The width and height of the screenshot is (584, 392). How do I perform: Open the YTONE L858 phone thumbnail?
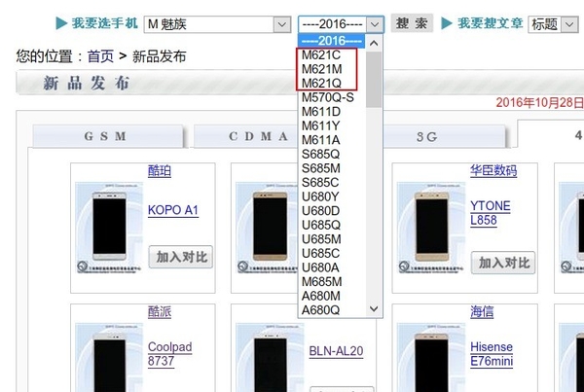pos(431,227)
